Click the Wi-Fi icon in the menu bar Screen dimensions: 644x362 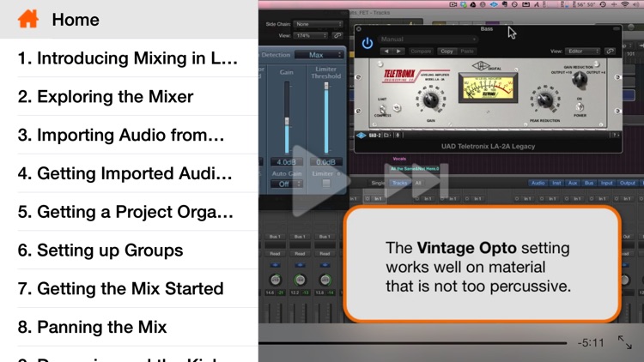(625, 4)
